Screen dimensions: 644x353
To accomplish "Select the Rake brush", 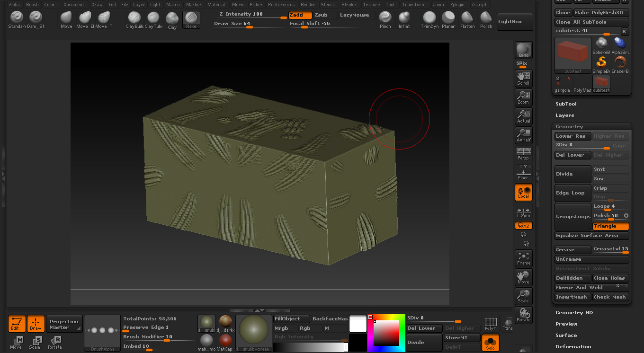I will (191, 20).
